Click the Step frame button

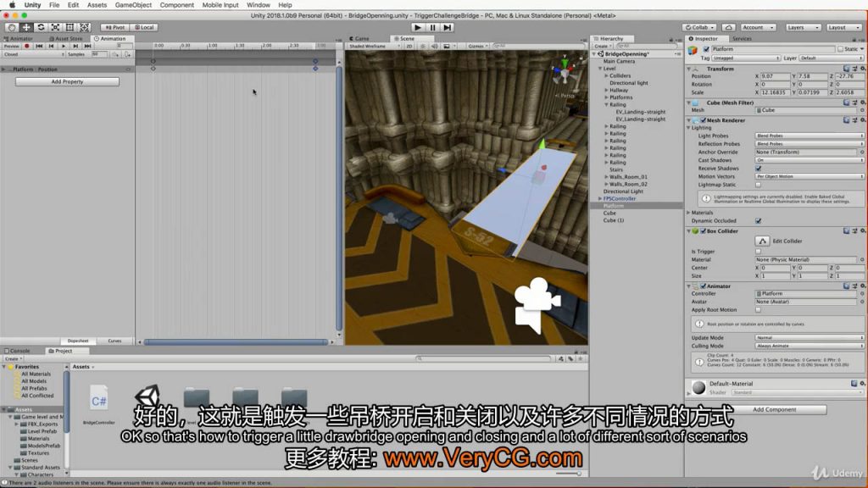point(448,27)
